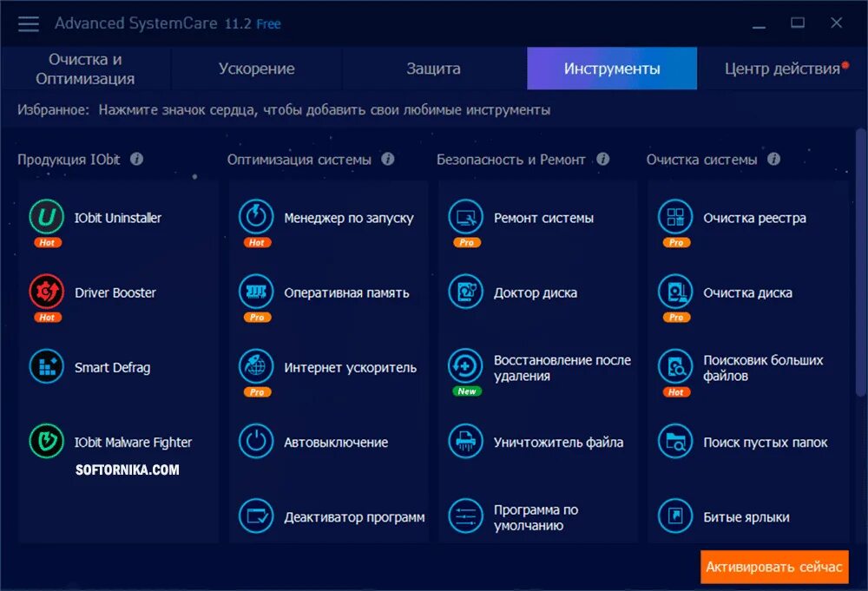Open the Доктор диска icon
This screenshot has height=591, width=868.
465,291
